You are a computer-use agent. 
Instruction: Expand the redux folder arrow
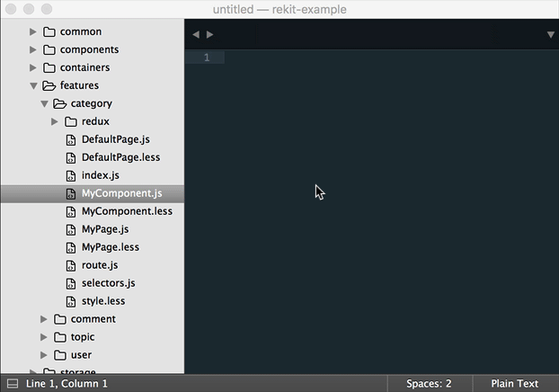(55, 121)
